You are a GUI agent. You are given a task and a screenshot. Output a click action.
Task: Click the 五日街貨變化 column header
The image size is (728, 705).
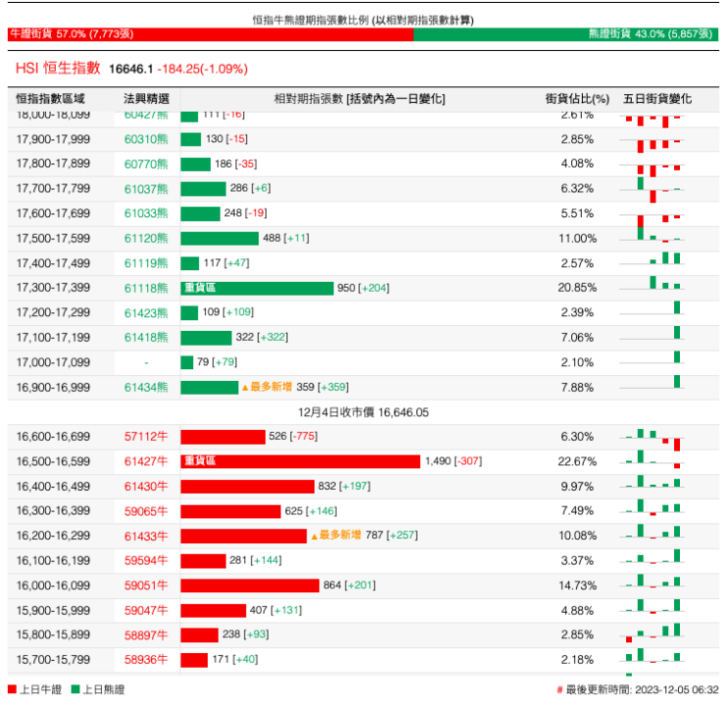[657, 99]
